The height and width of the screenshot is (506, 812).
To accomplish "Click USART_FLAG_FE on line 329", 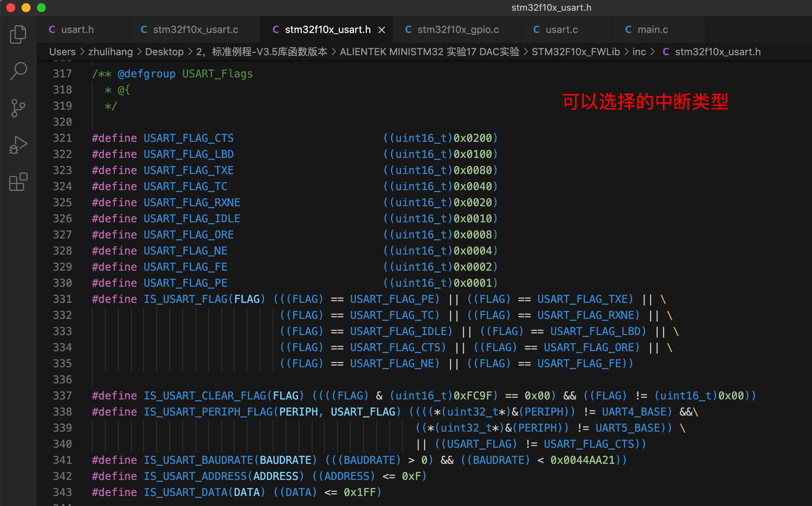I will (185, 267).
